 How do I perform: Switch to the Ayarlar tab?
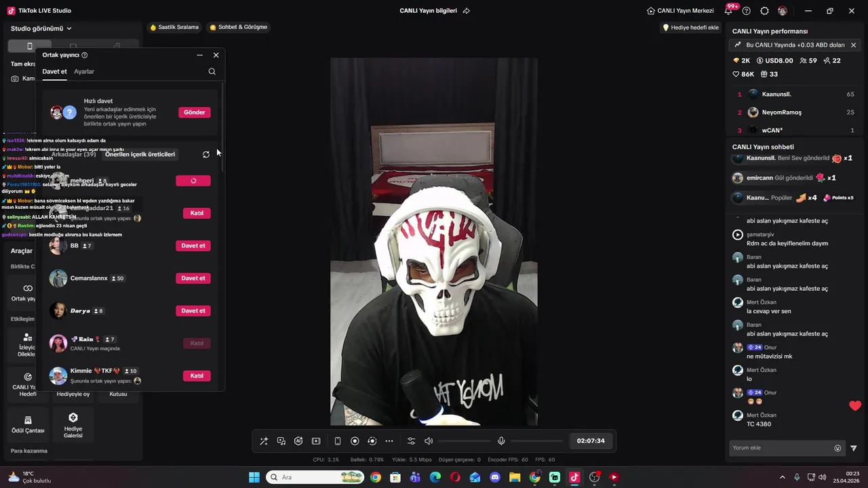click(x=84, y=71)
